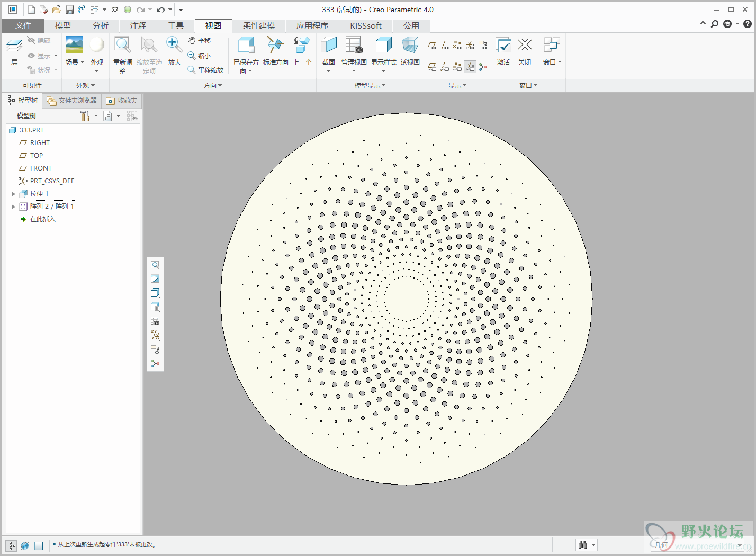The height and width of the screenshot is (556, 756).
Task: Click the Search binoculars icon in status bar
Action: pos(583,545)
